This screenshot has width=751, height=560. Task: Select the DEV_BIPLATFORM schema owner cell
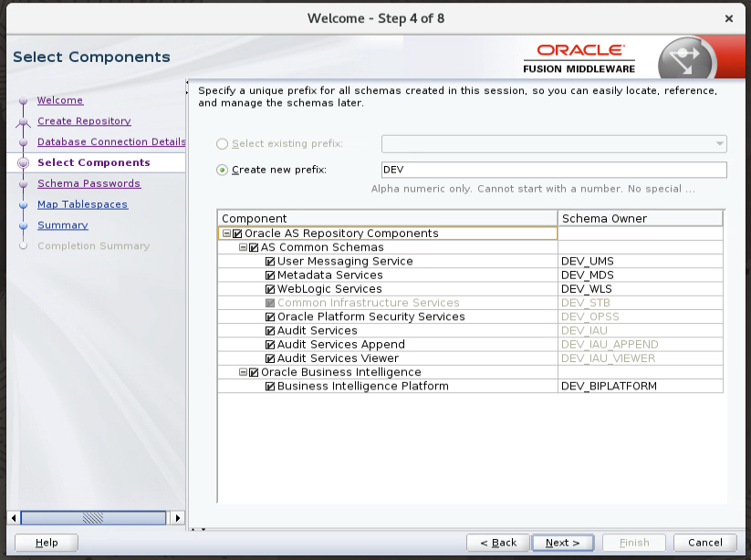coord(641,387)
